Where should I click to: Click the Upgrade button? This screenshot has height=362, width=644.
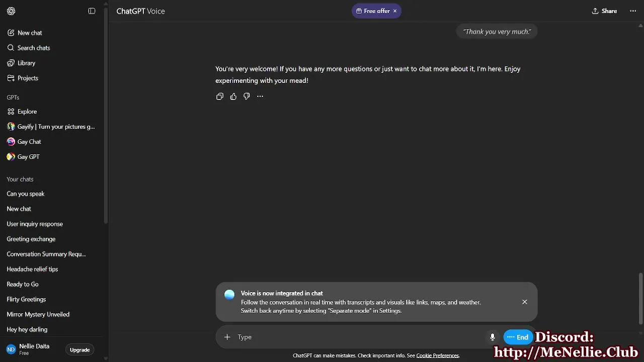coord(79,350)
